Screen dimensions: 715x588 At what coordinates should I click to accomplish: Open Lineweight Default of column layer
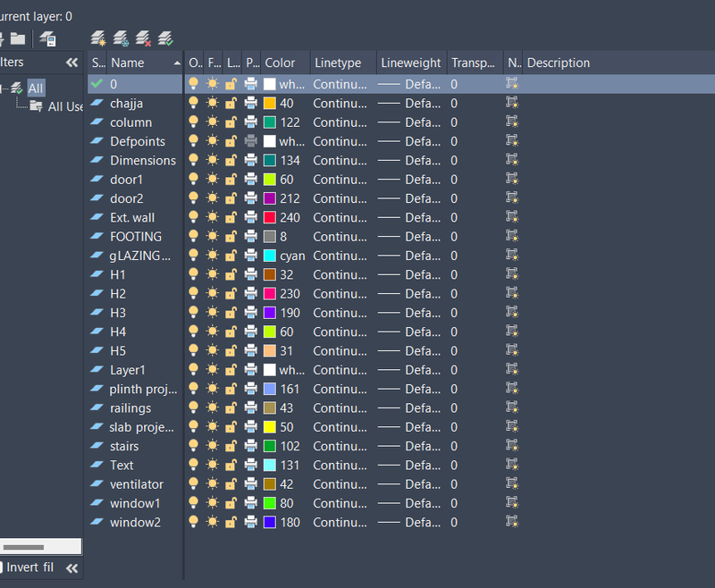[409, 122]
